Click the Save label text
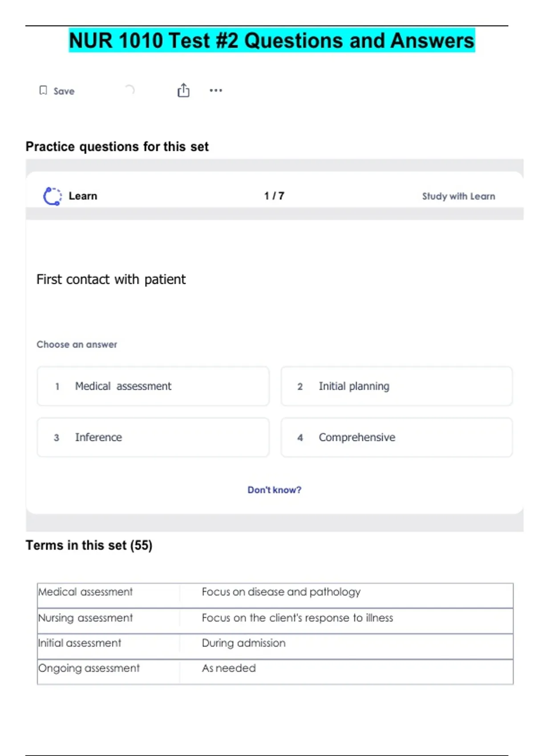The image size is (534, 756). click(64, 91)
